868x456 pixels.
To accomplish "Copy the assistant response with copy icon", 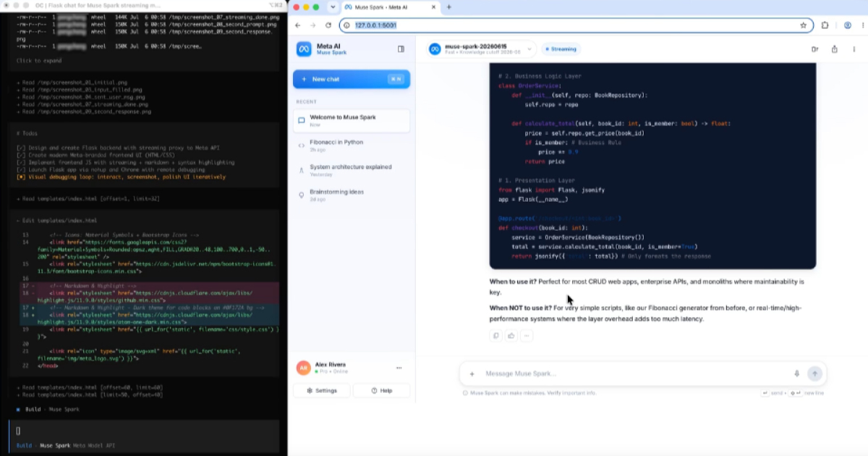I will click(x=495, y=335).
